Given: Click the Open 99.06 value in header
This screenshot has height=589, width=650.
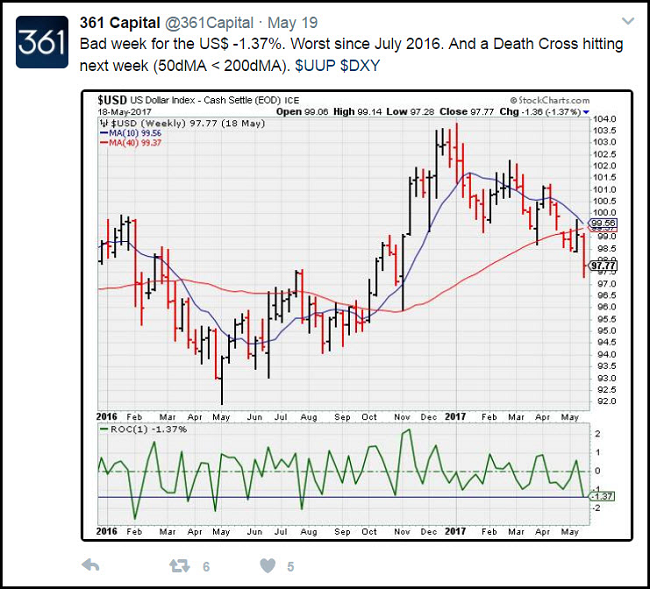Looking at the screenshot, I should (x=302, y=112).
